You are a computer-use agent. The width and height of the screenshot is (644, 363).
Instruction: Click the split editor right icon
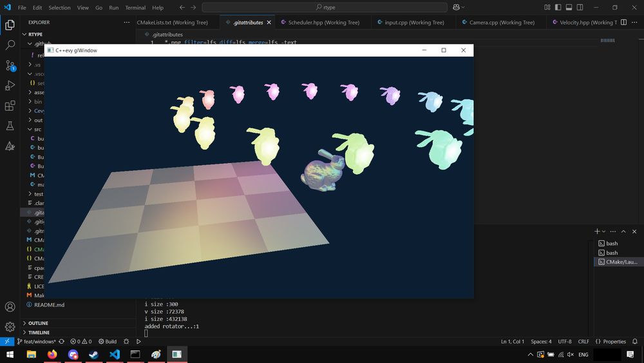(623, 23)
